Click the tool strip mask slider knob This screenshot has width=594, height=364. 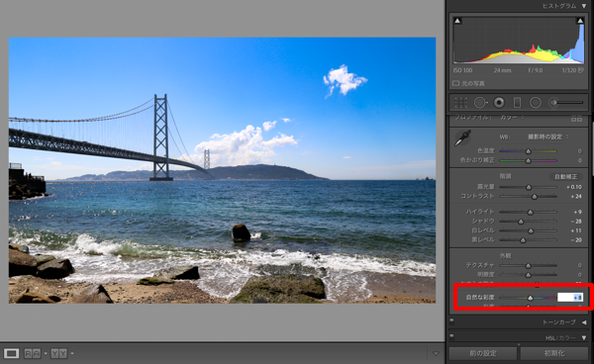pos(554,103)
